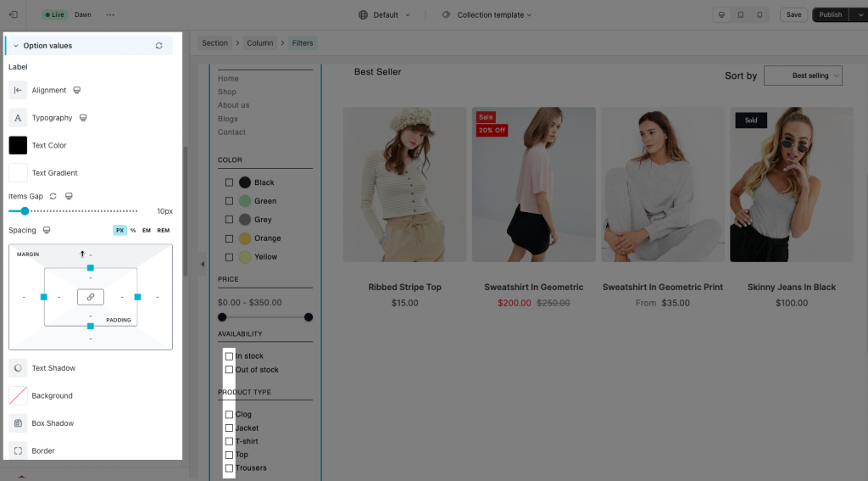Open the Background color swatch
This screenshot has height=481, width=868.
[x=18, y=395]
